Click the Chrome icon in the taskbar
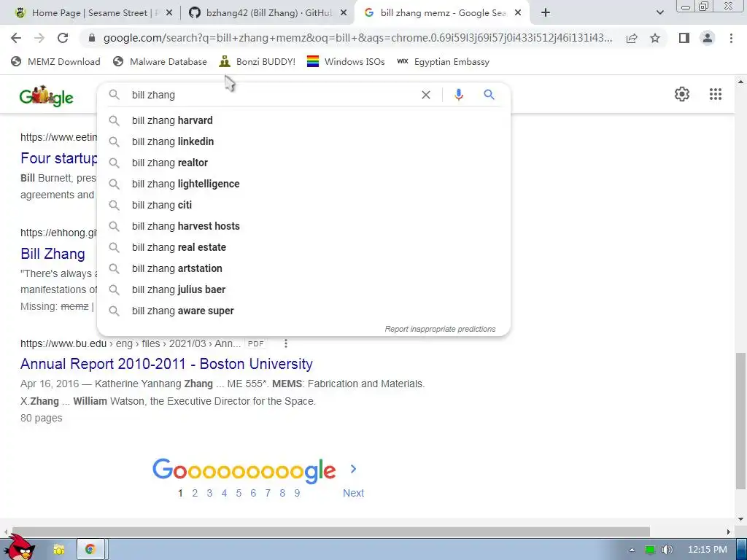 tap(90, 549)
